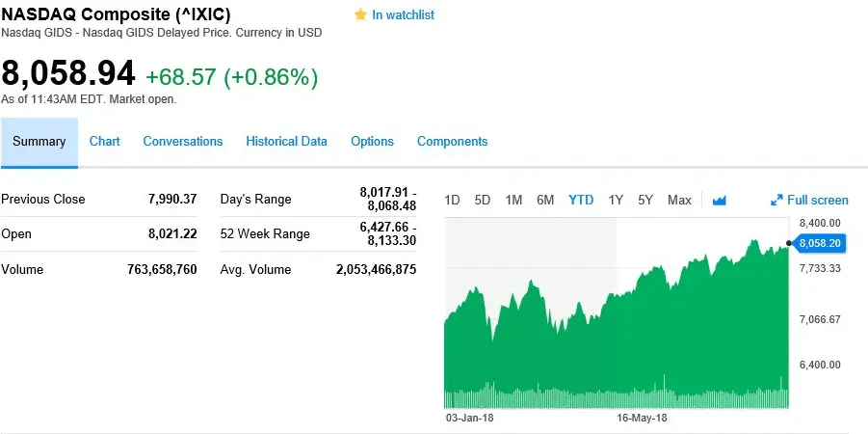Switch chart to 5Y range
868x434 pixels.
click(645, 201)
